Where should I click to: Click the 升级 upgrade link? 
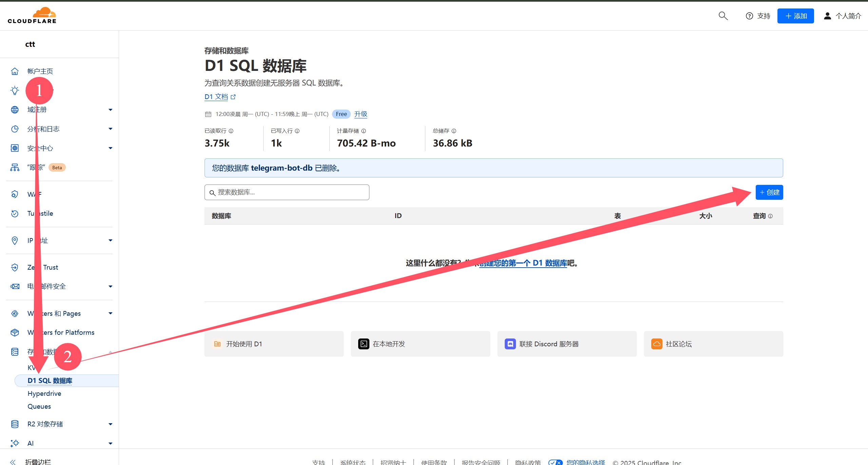[361, 114]
